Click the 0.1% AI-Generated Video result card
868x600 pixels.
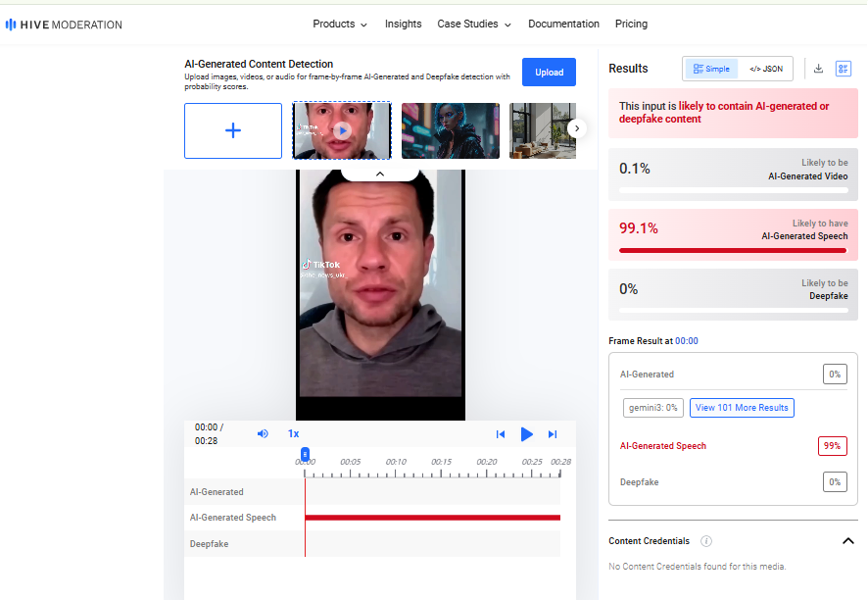coord(733,174)
